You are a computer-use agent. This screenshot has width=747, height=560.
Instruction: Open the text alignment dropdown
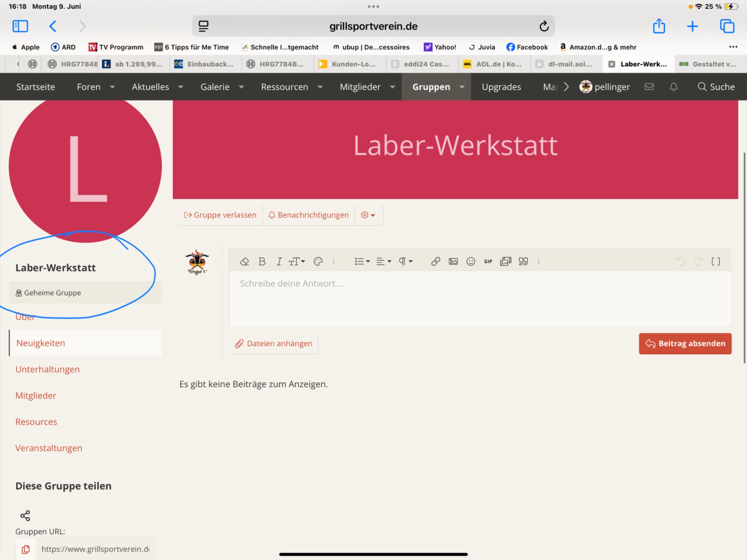384,262
